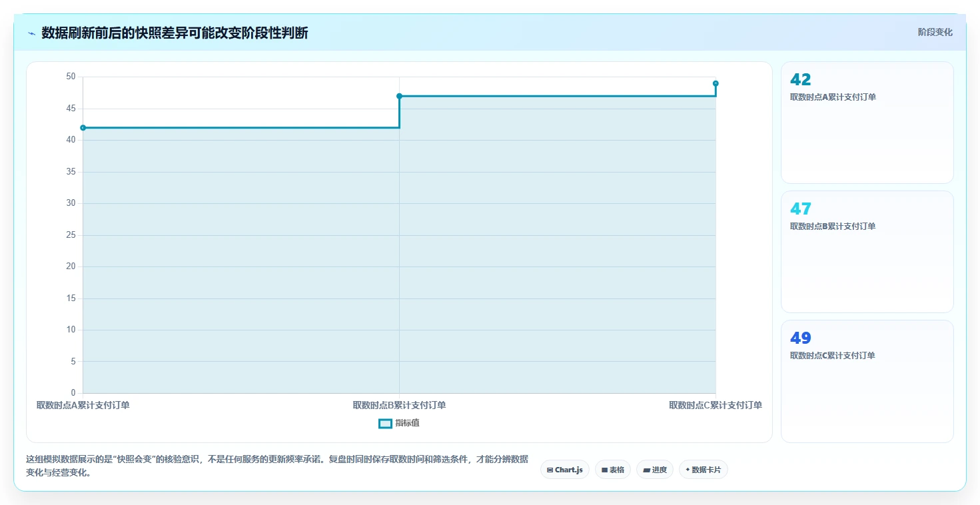980x505 pixels.
Task: Select the 进度 tag chip
Action: pyautogui.click(x=654, y=470)
